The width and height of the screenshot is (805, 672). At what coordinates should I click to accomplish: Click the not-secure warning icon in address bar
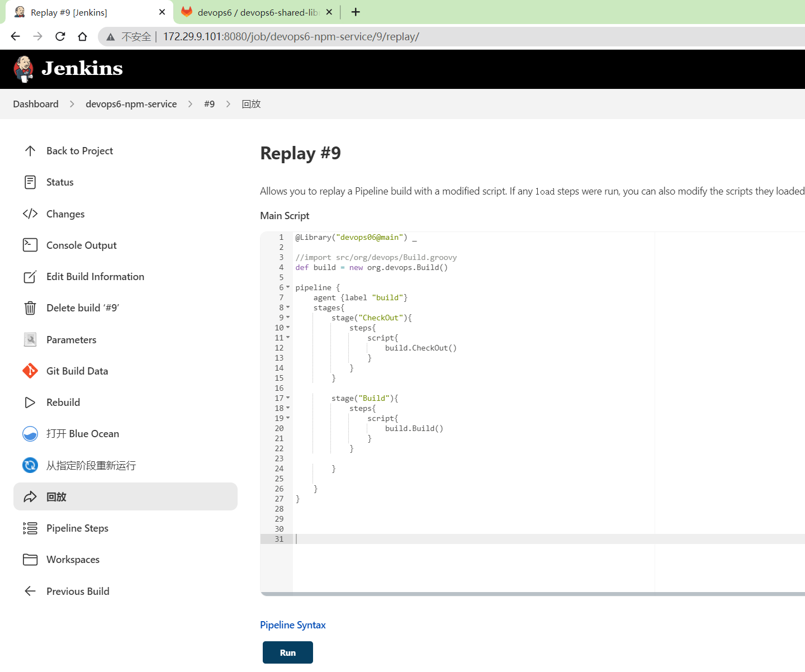(111, 37)
